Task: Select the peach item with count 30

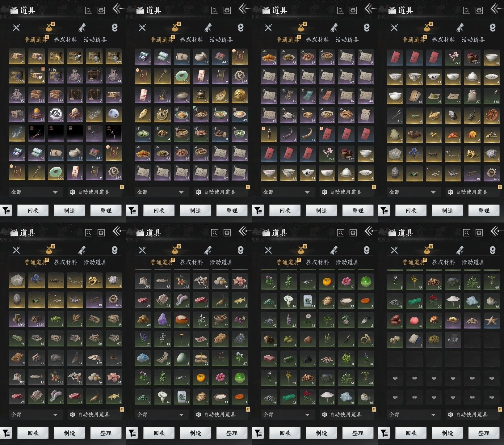Action: [415, 320]
